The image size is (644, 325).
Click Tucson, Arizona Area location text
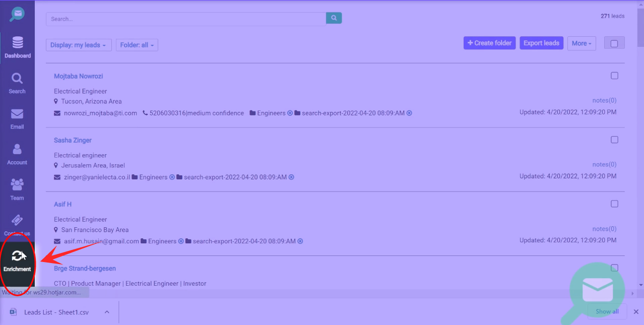(x=92, y=101)
